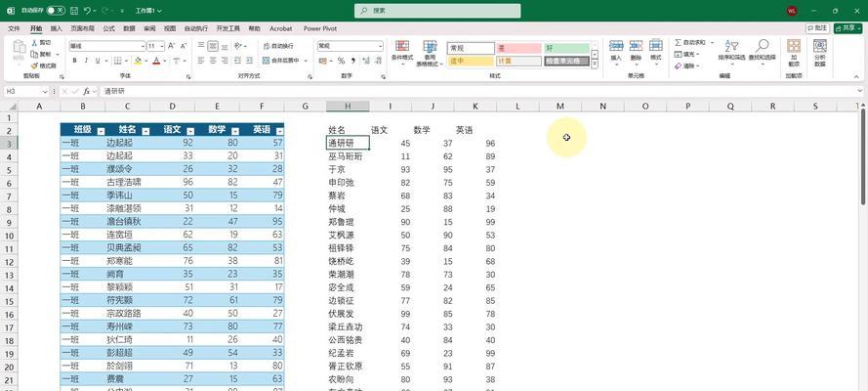
Task: Click the Format as Table (套用表格格式) icon
Action: coord(431,47)
